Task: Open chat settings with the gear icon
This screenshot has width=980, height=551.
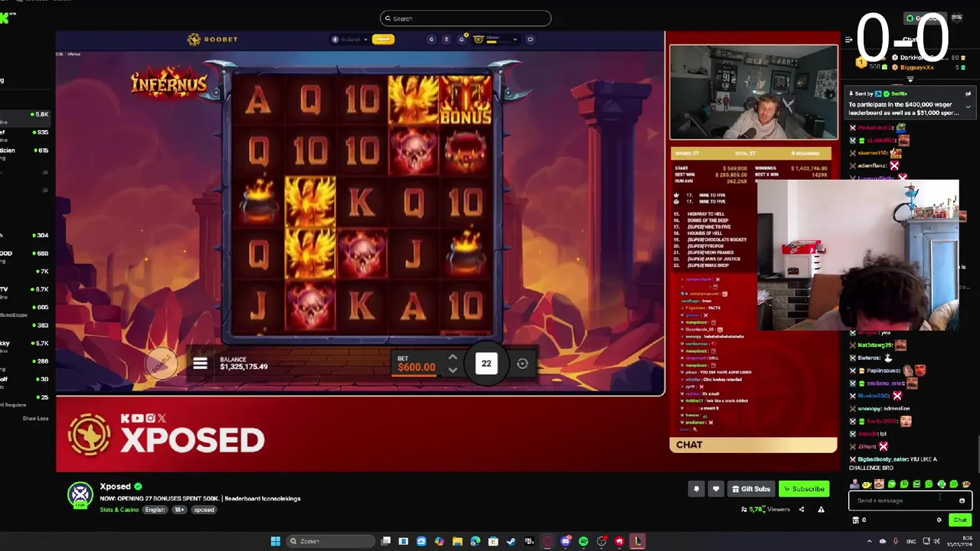Action: tap(939, 520)
